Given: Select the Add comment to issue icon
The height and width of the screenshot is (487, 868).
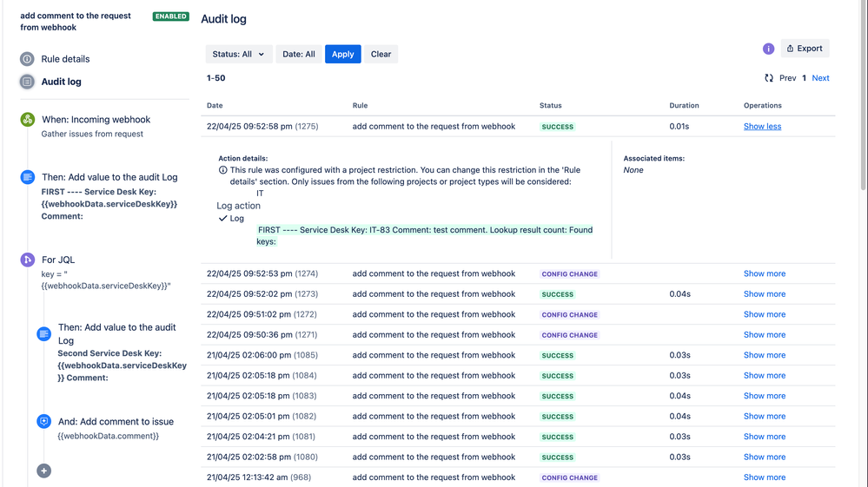Looking at the screenshot, I should click(x=43, y=421).
